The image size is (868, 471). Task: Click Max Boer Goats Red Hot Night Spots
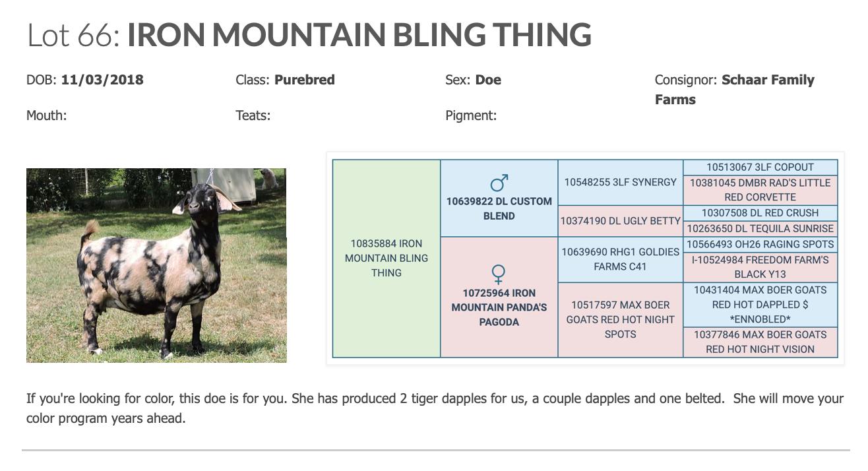(621, 320)
